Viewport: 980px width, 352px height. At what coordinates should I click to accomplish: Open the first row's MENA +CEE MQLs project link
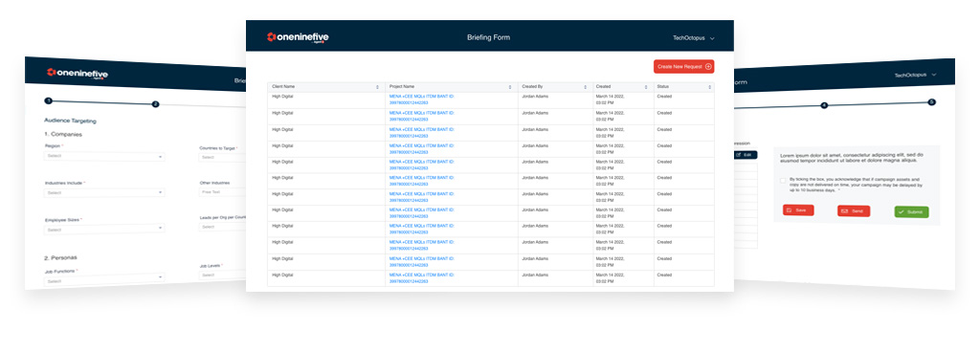click(x=422, y=99)
